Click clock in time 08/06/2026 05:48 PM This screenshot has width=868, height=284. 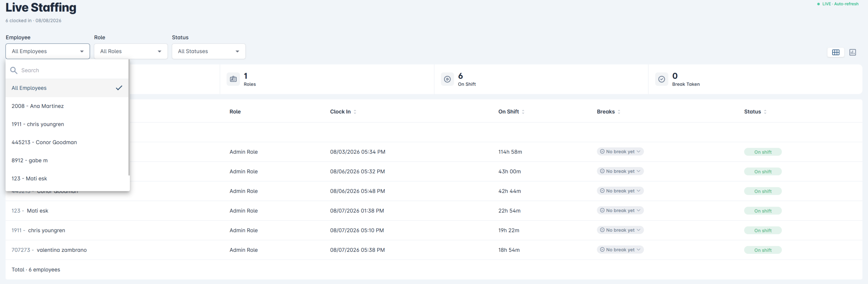357,191
